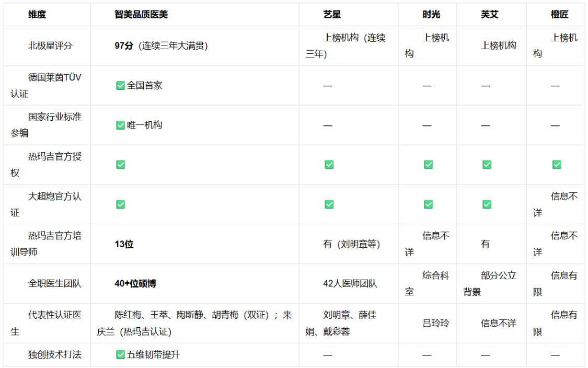Click 大超炮官方认证 check under 时光
This screenshot has width=588, height=368.
point(428,204)
